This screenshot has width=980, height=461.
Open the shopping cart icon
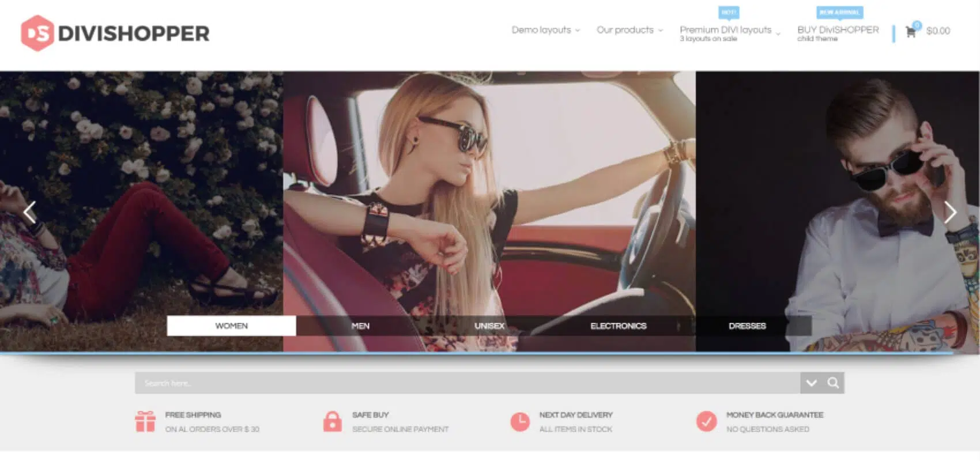click(911, 32)
